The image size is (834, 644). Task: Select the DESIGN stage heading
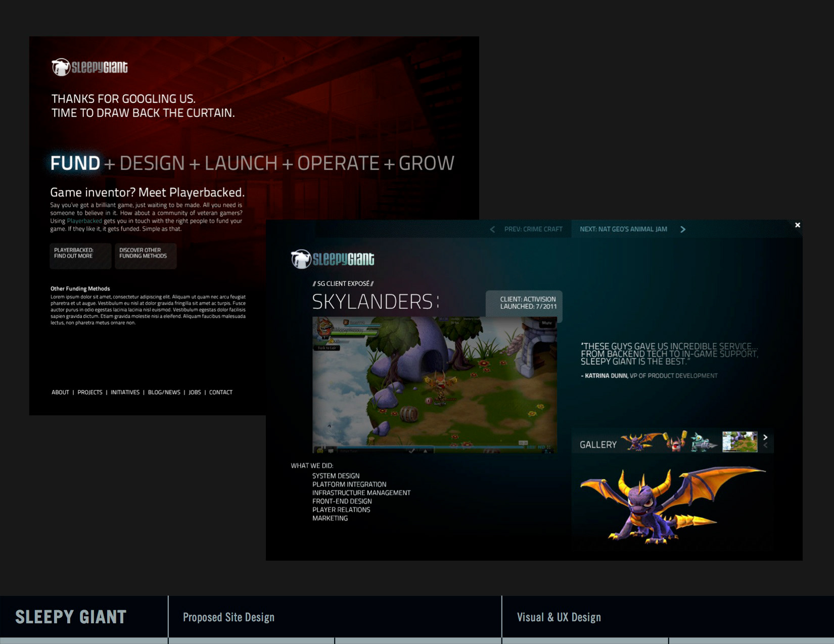coord(152,163)
